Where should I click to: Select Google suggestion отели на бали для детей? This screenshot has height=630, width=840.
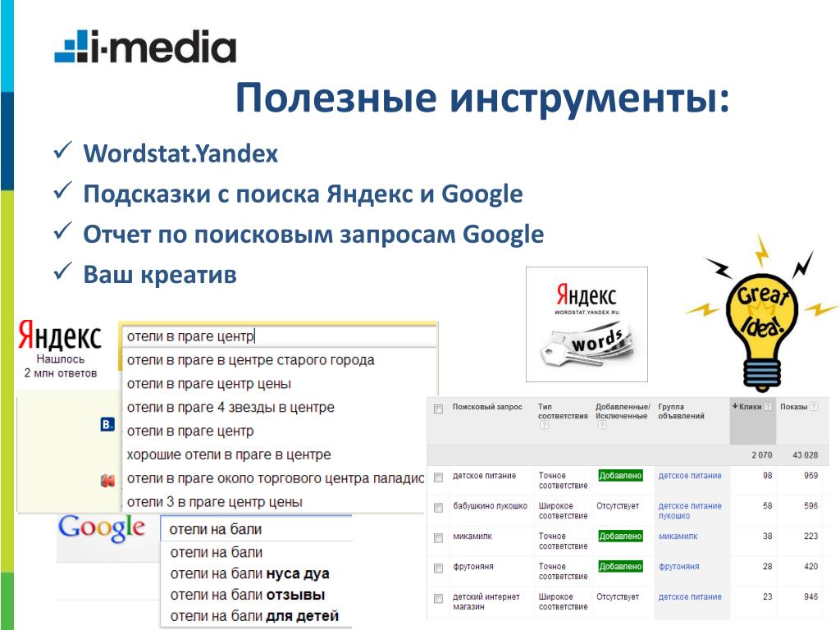(x=254, y=616)
